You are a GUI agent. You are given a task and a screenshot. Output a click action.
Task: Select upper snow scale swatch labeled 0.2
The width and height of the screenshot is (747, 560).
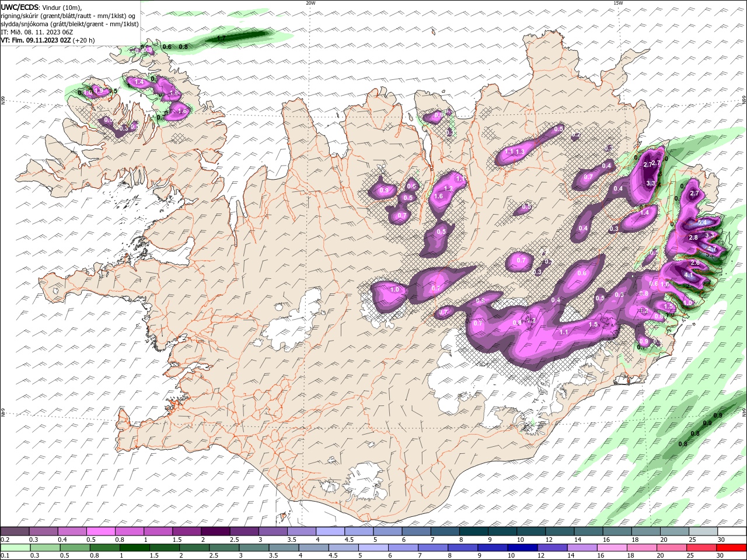point(15,531)
